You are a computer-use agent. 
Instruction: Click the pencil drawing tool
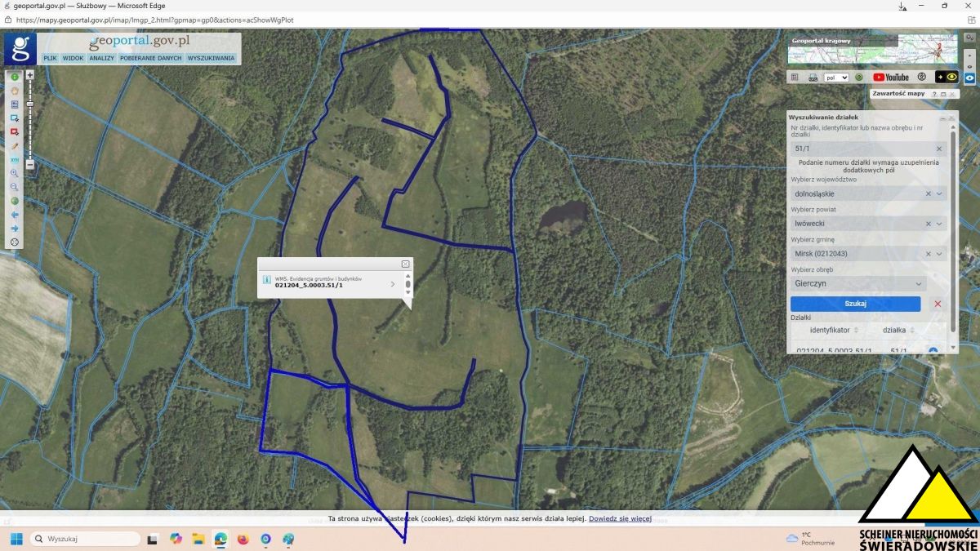tap(15, 146)
